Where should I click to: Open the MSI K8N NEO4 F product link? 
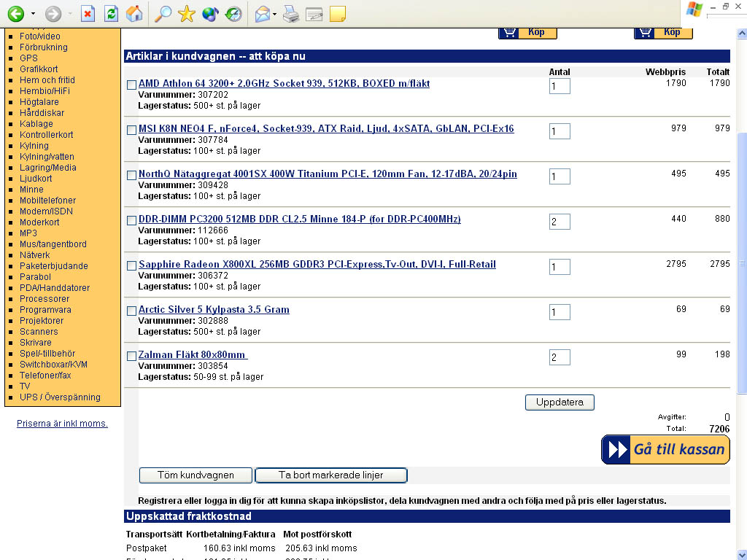point(326,128)
